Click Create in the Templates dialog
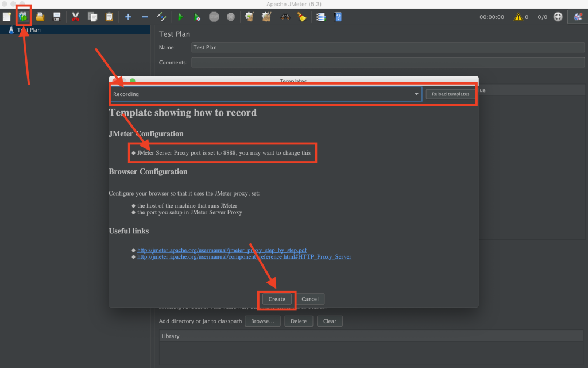This screenshot has width=588, height=368. pos(277,299)
